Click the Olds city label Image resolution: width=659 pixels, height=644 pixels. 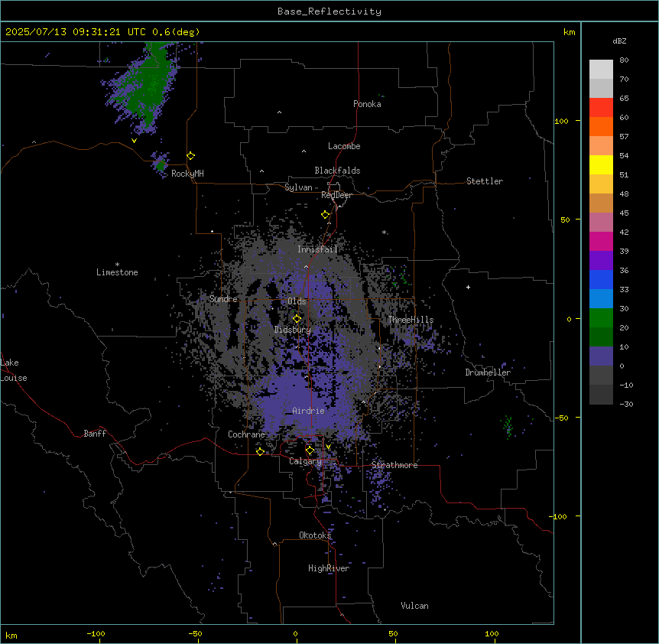click(x=297, y=301)
